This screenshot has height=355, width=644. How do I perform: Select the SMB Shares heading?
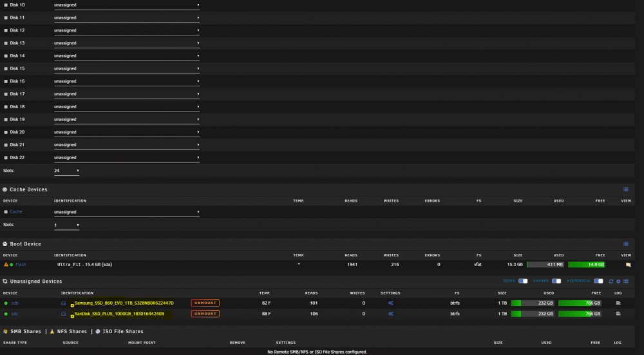pyautogui.click(x=26, y=331)
